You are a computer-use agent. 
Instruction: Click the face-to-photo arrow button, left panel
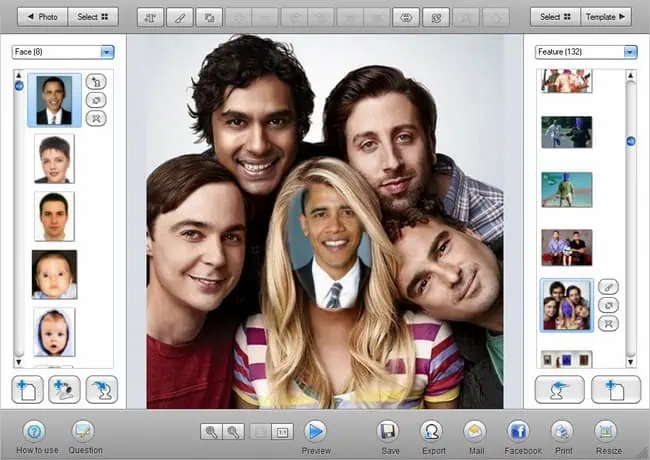102,390
